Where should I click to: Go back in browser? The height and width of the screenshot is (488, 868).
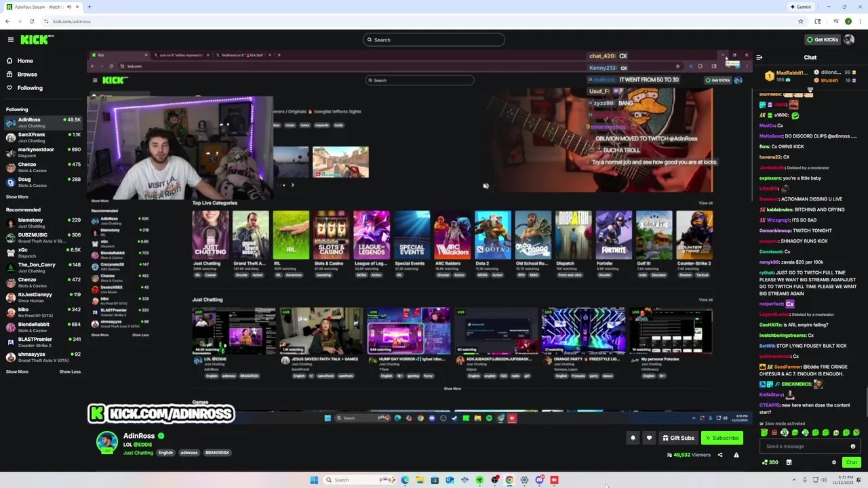point(7,21)
